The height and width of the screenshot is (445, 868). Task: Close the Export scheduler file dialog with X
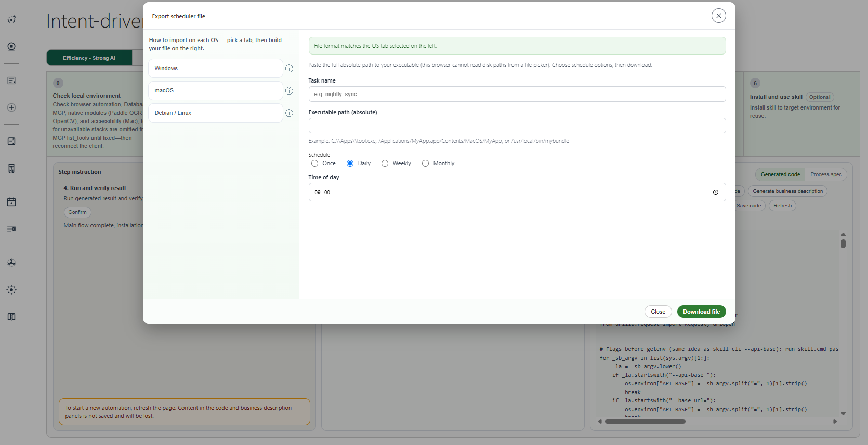point(719,16)
